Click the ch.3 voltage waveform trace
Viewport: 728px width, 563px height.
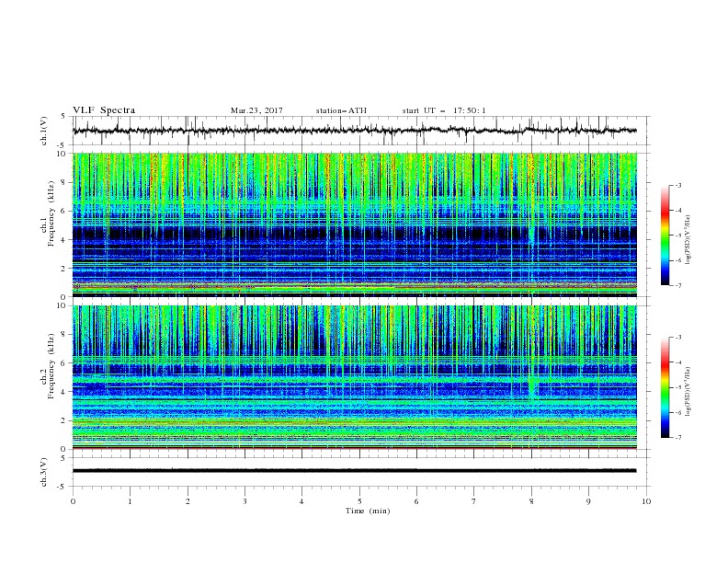point(354,471)
